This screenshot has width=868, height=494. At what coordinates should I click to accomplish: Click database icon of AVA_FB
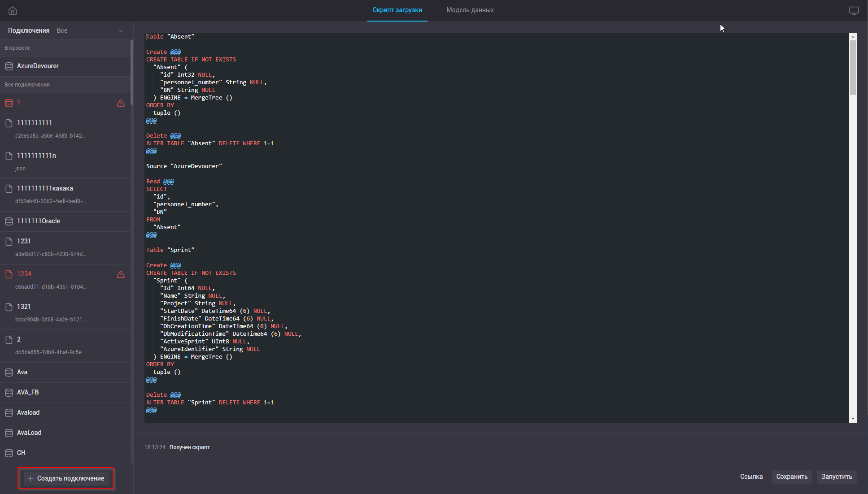9,393
